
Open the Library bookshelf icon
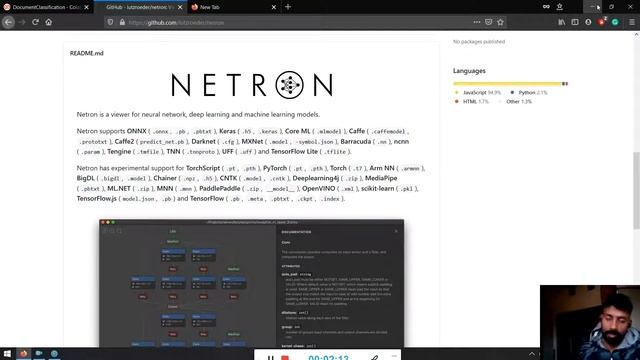coord(562,22)
